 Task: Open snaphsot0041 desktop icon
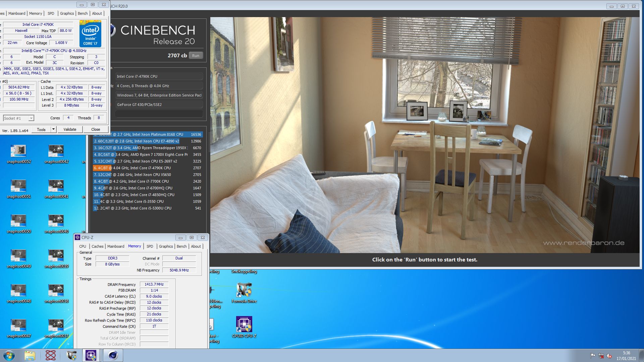point(56,189)
